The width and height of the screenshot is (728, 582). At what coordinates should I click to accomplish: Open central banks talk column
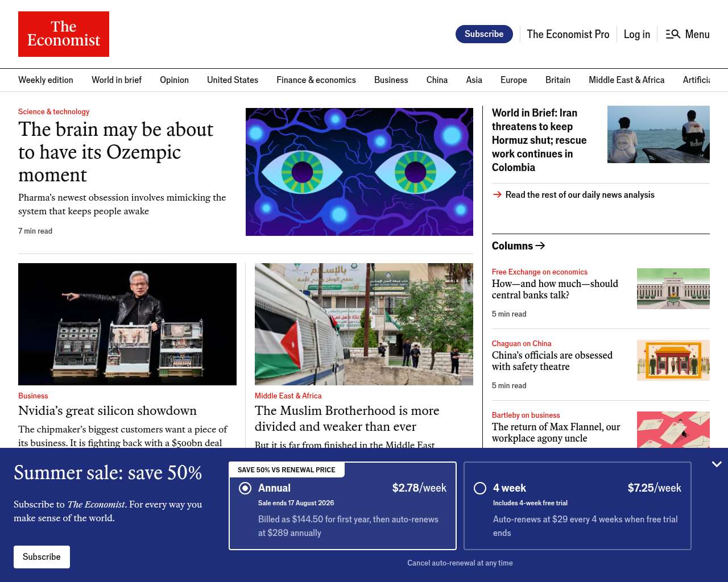click(555, 289)
